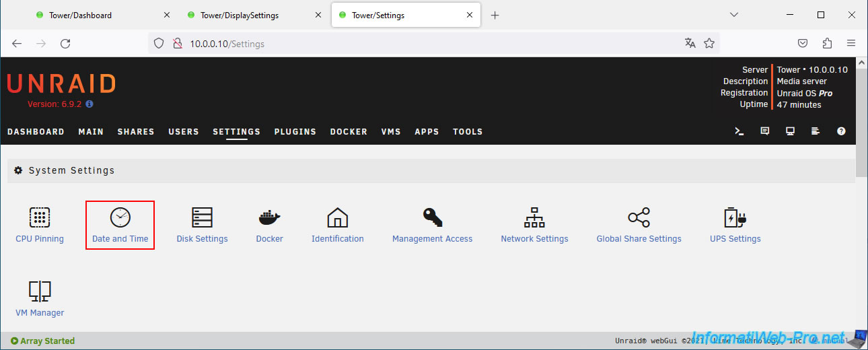Open the Disk Settings icon

pos(202,218)
